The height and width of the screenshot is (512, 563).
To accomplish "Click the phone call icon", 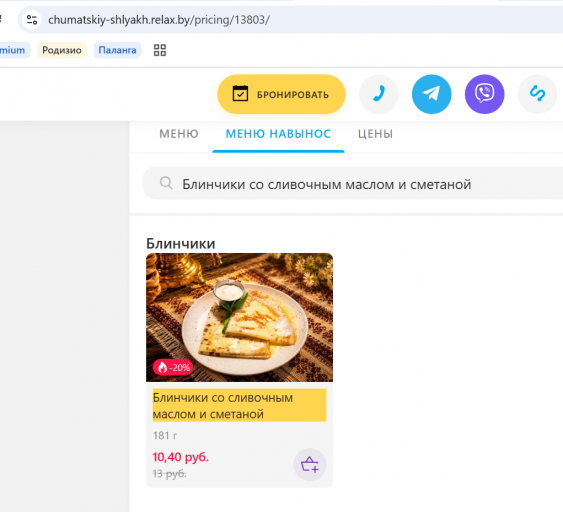I will click(379, 94).
